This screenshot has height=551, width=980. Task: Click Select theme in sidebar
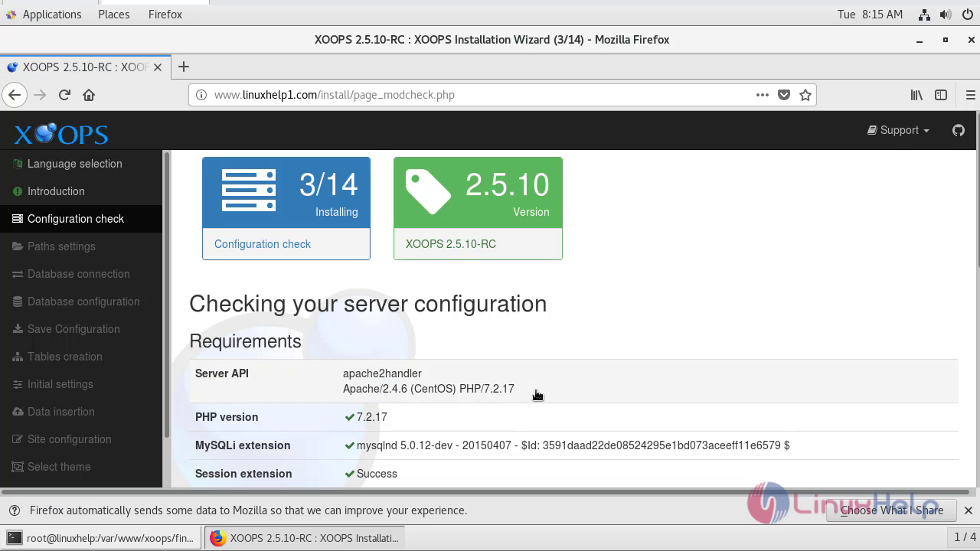(x=81, y=467)
